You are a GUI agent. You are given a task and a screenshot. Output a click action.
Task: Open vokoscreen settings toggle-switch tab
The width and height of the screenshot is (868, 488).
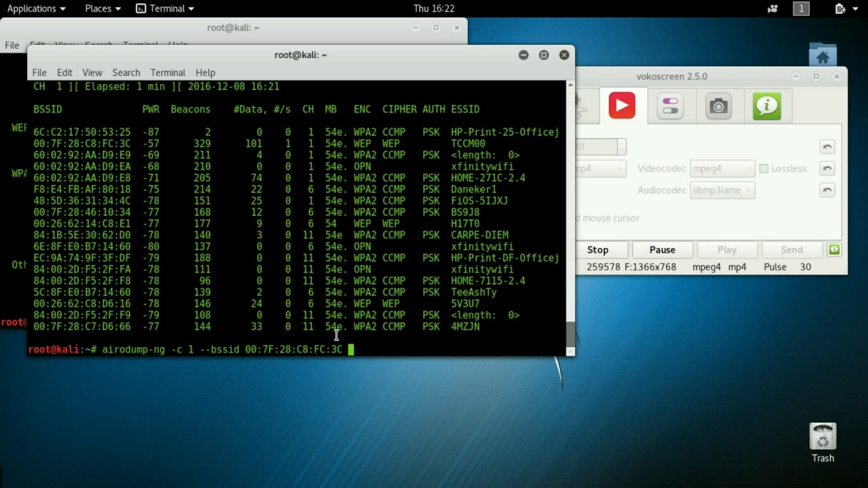tap(670, 106)
